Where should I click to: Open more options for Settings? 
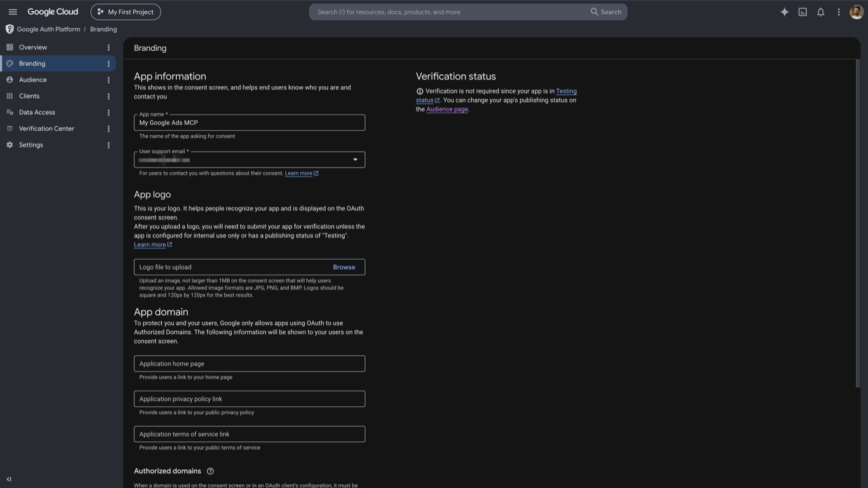[108, 144]
